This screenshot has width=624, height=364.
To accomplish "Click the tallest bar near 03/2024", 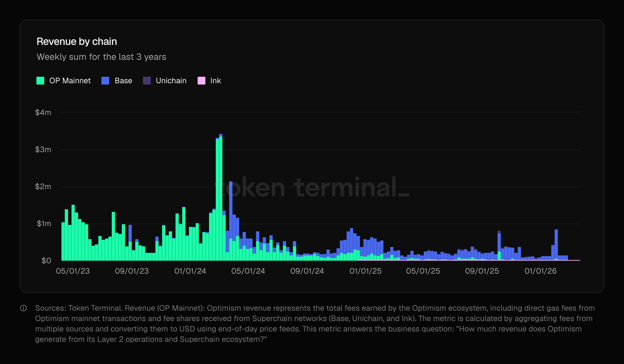I will (221, 200).
